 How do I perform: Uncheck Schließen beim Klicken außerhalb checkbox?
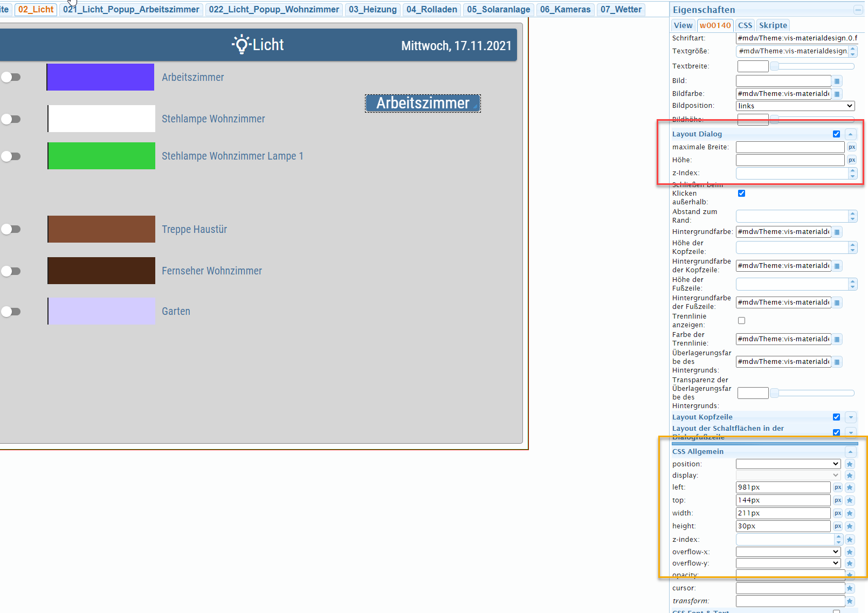coord(741,194)
